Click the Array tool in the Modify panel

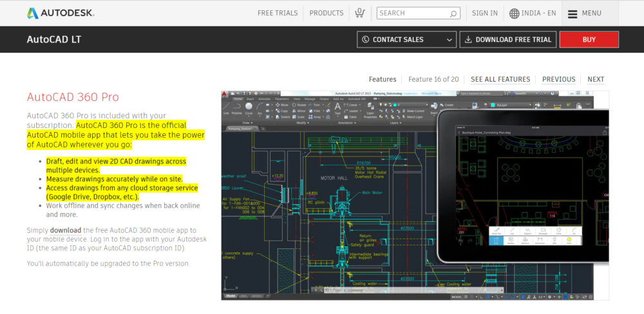[316, 117]
